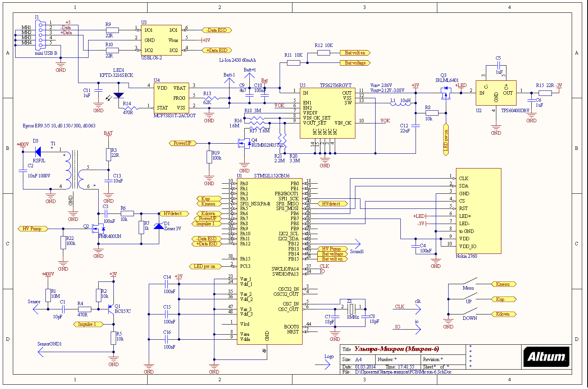Click the Z1 8MHz crystal symbol
The width and height of the screenshot is (588, 389).
[x=351, y=309]
